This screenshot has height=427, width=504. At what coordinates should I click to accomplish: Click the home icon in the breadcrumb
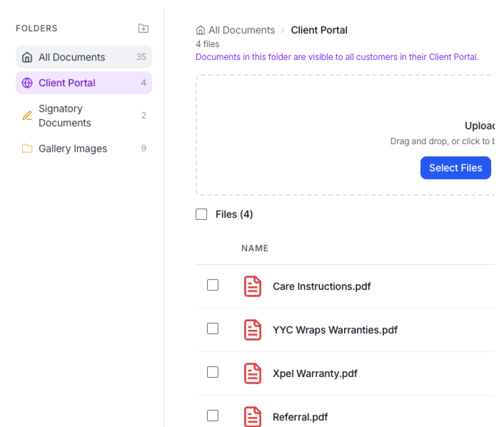(200, 30)
